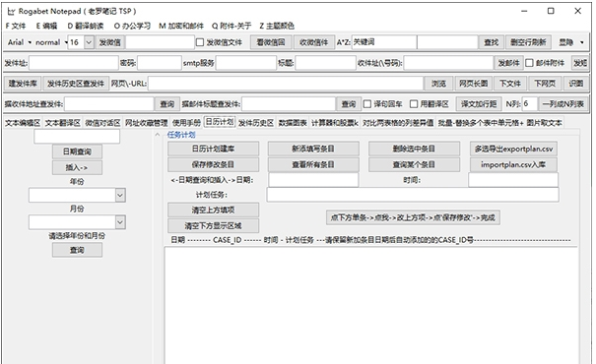Click the 发微信 button
Viewport: 596px width, 364px height.
coord(110,42)
